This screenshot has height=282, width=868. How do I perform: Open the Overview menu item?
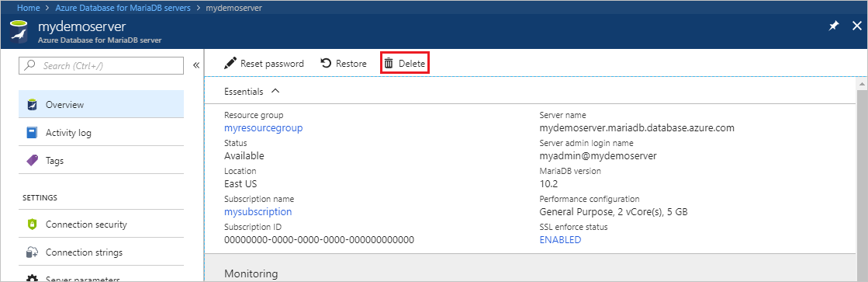(x=102, y=105)
